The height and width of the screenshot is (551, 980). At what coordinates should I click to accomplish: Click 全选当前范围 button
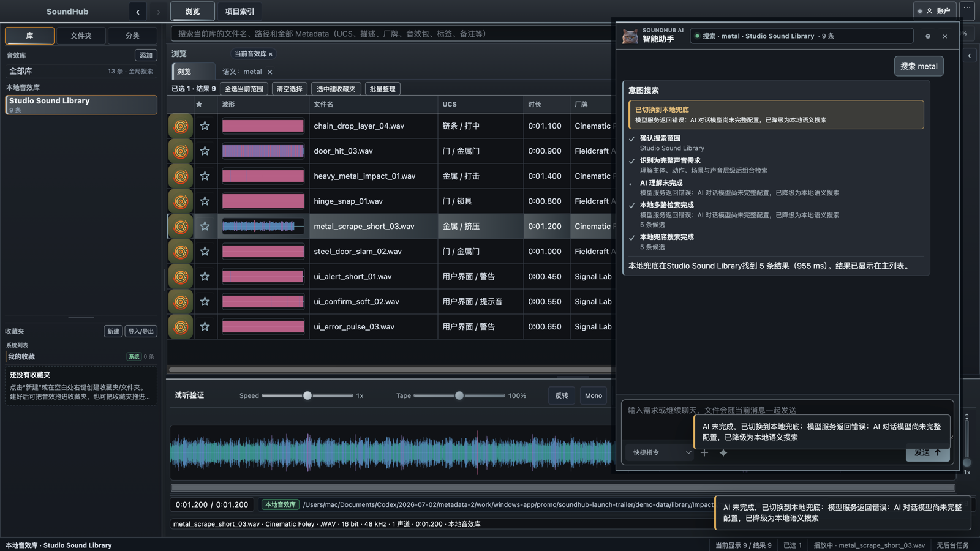244,89
